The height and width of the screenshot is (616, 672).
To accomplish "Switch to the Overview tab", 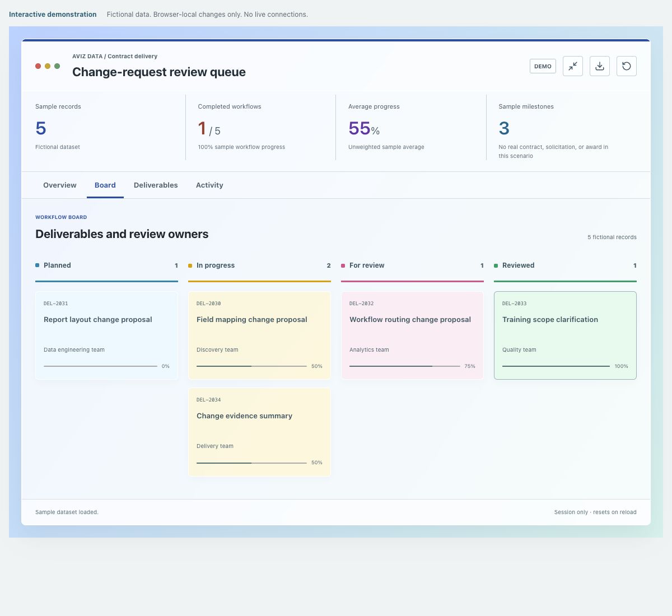I will pos(60,185).
